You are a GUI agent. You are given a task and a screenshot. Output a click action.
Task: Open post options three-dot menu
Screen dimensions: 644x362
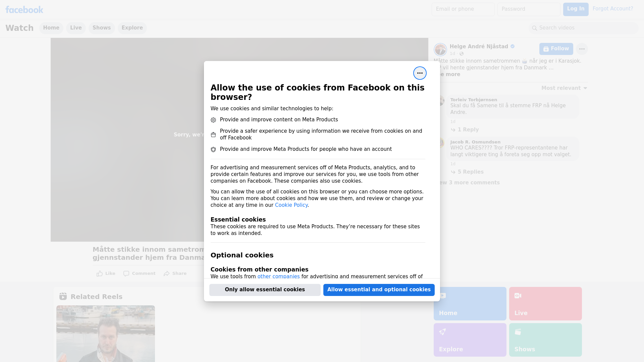pos(582,49)
